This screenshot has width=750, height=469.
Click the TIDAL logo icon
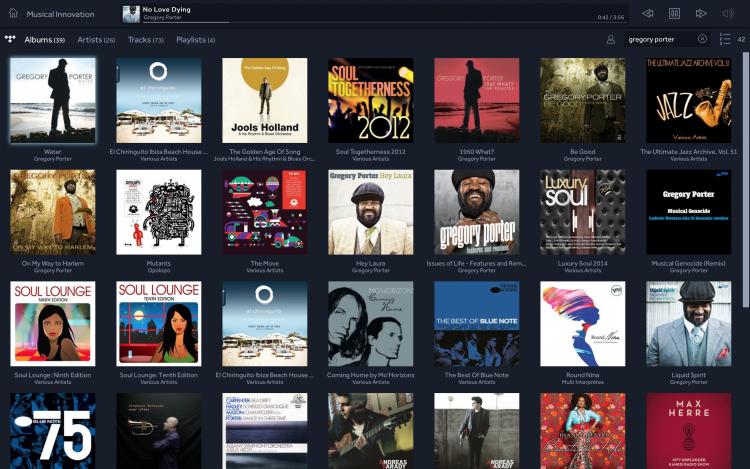click(x=10, y=40)
